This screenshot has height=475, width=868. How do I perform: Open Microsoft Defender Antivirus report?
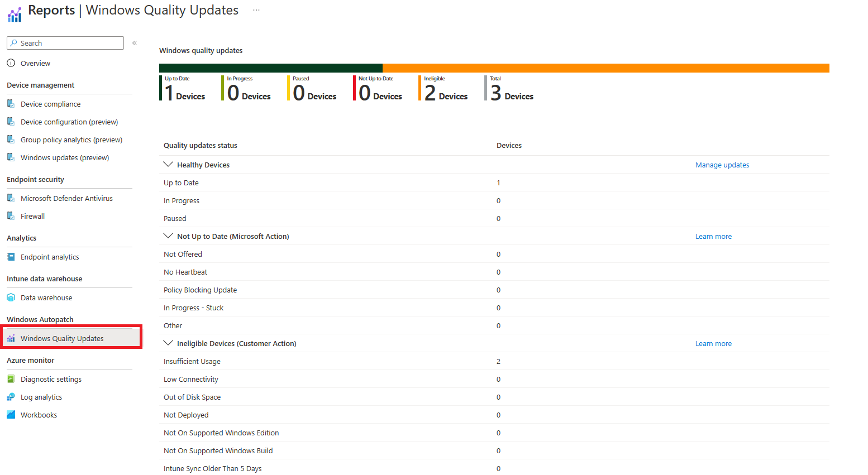click(x=66, y=198)
